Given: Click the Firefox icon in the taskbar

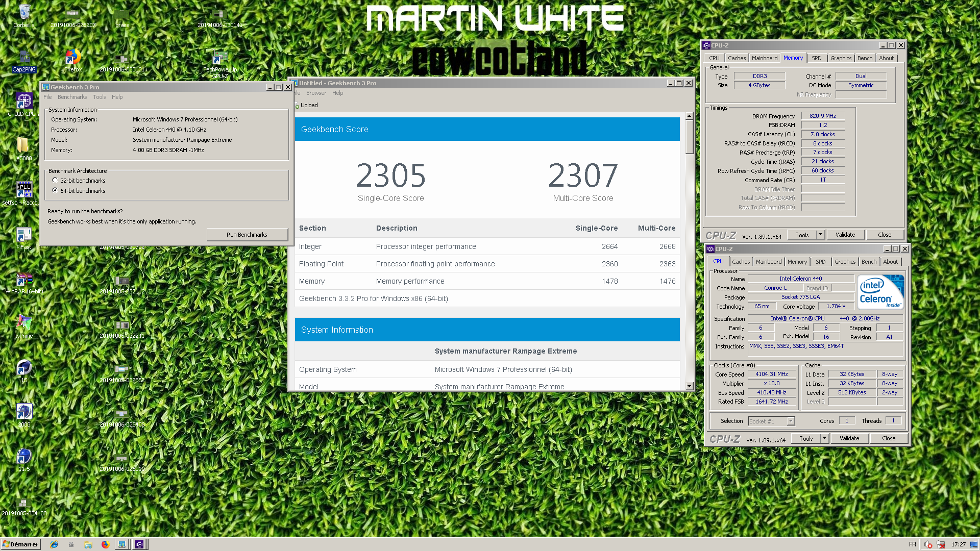Looking at the screenshot, I should (105, 544).
